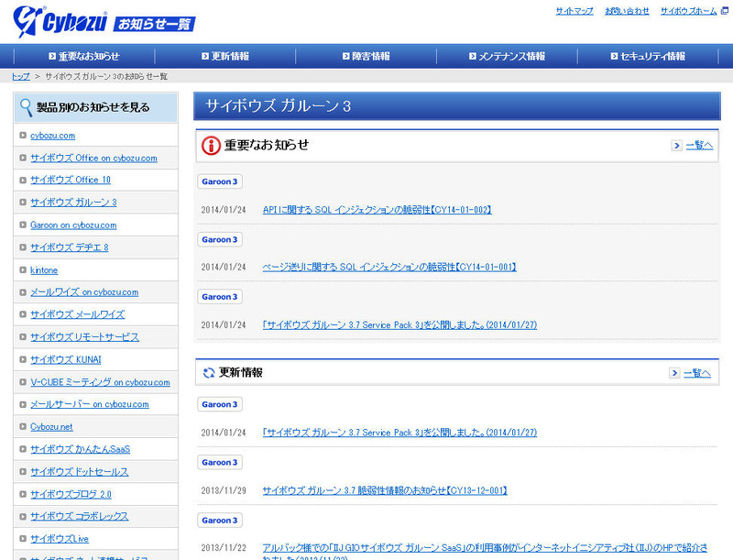Viewport: 733px width, 560px height.
Task: Open the サイトマップ link in header
Action: 574,11
